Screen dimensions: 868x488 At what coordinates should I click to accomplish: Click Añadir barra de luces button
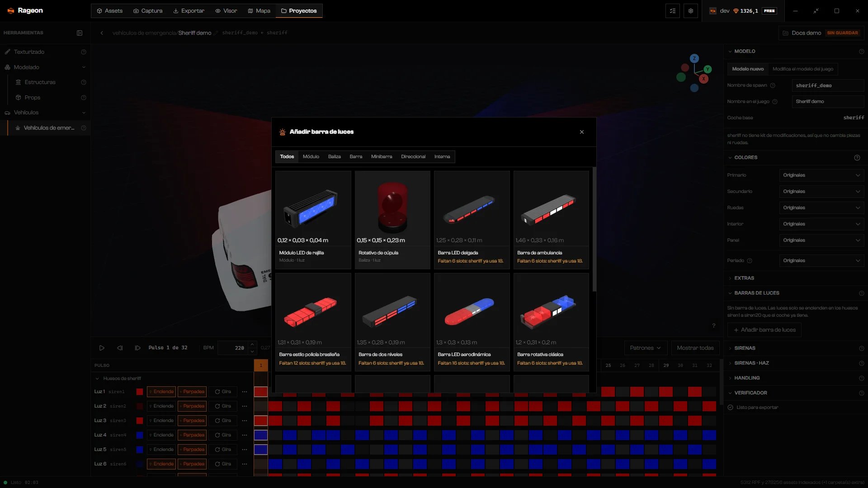point(764,330)
